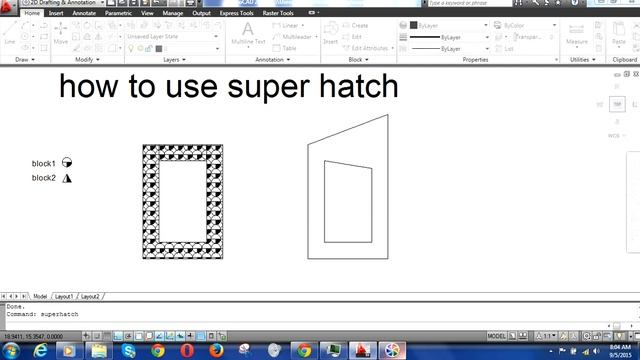640x360 pixels.
Task: Click the ViewCube TOP face
Action: [x=617, y=104]
